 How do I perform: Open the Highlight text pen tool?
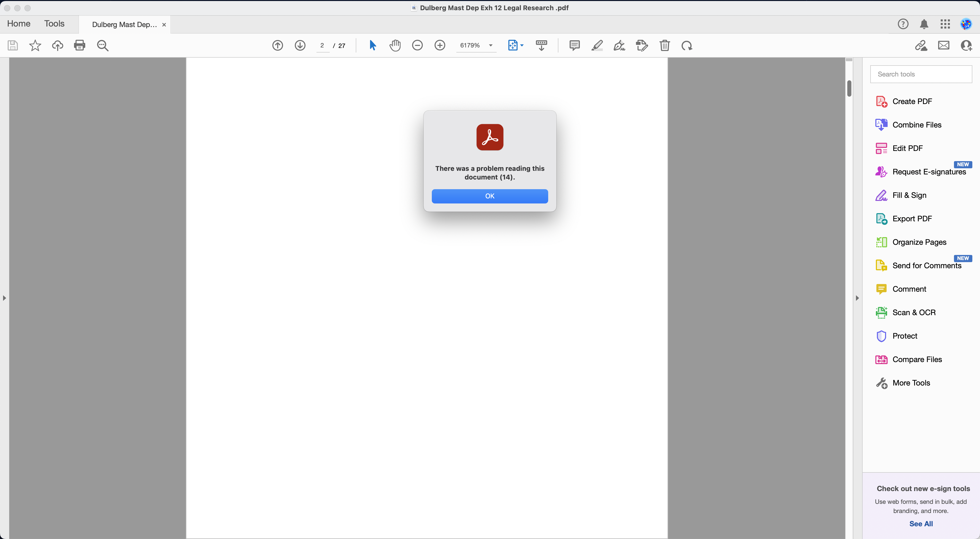pos(597,46)
